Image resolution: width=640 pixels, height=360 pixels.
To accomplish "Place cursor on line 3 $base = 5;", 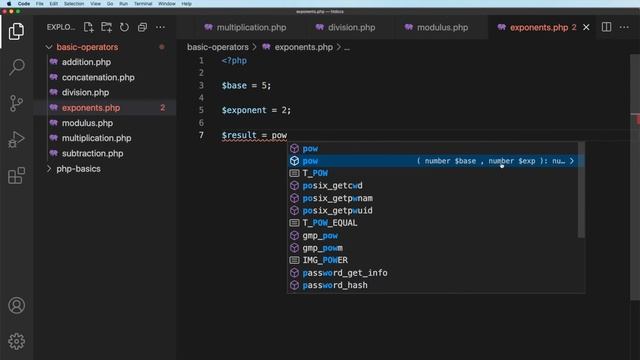I will tap(246, 86).
